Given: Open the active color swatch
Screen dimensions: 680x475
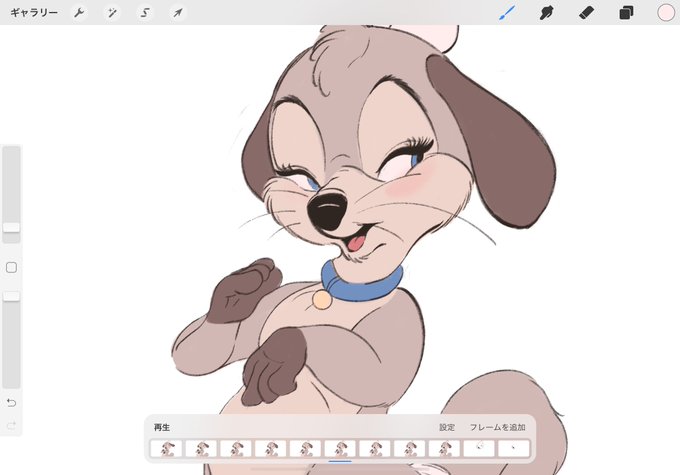Looking at the screenshot, I should [x=666, y=13].
